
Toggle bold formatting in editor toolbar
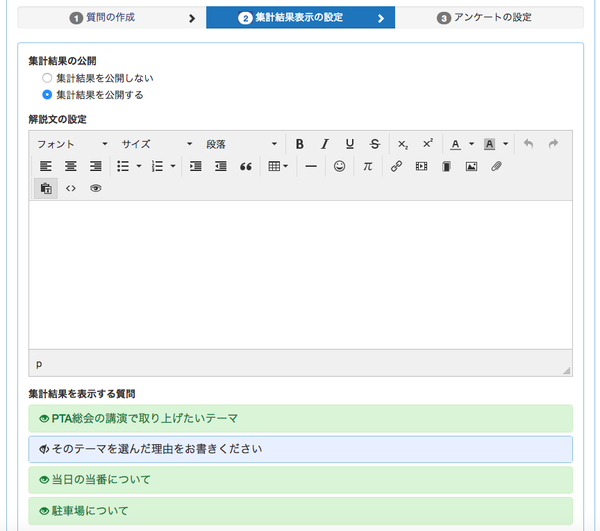point(299,144)
